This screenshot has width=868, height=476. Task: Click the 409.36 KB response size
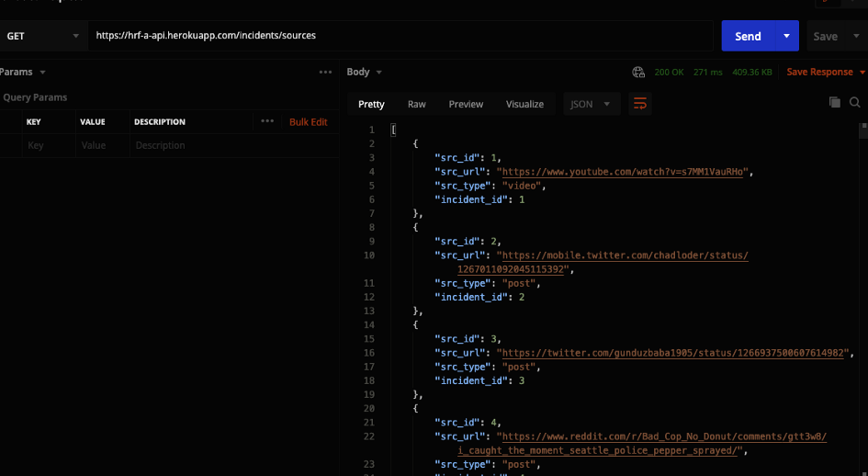pyautogui.click(x=752, y=72)
